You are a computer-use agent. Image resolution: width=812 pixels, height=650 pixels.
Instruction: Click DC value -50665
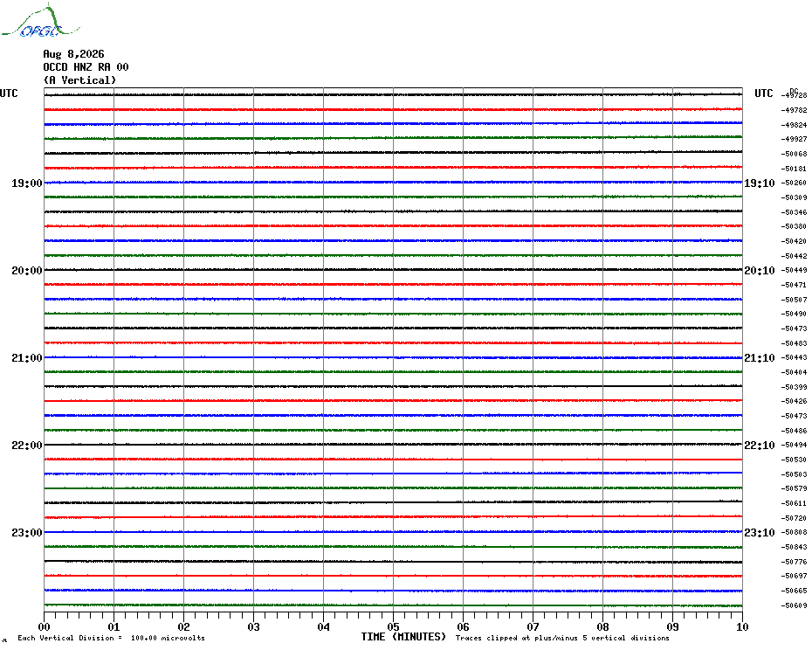click(794, 591)
